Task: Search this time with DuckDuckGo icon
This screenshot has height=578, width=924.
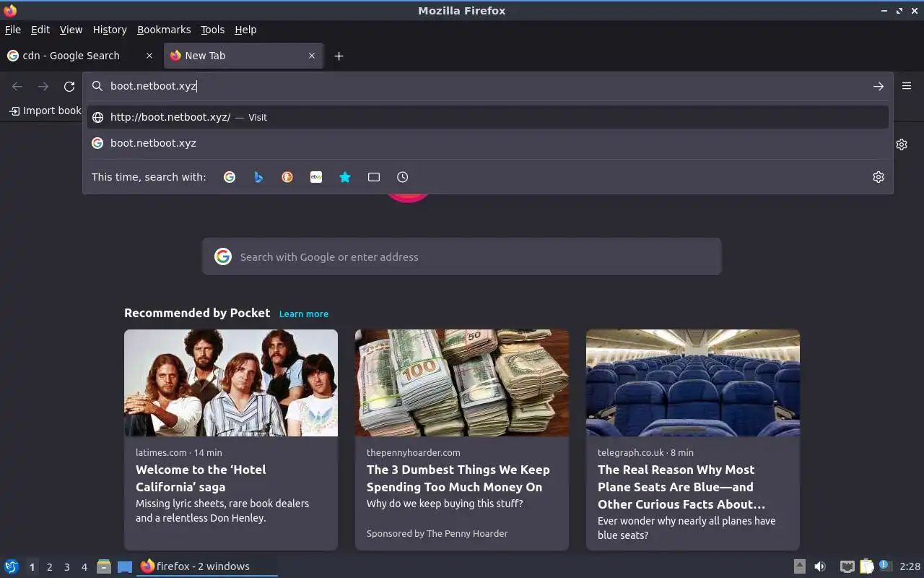Action: 287,177
